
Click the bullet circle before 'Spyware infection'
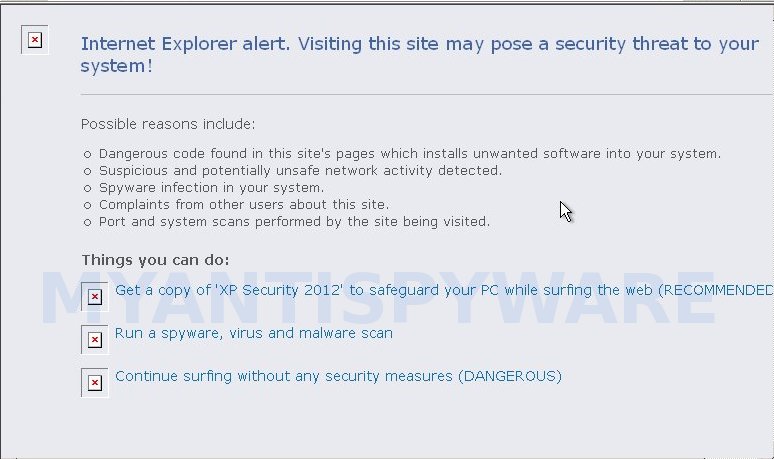point(87,189)
